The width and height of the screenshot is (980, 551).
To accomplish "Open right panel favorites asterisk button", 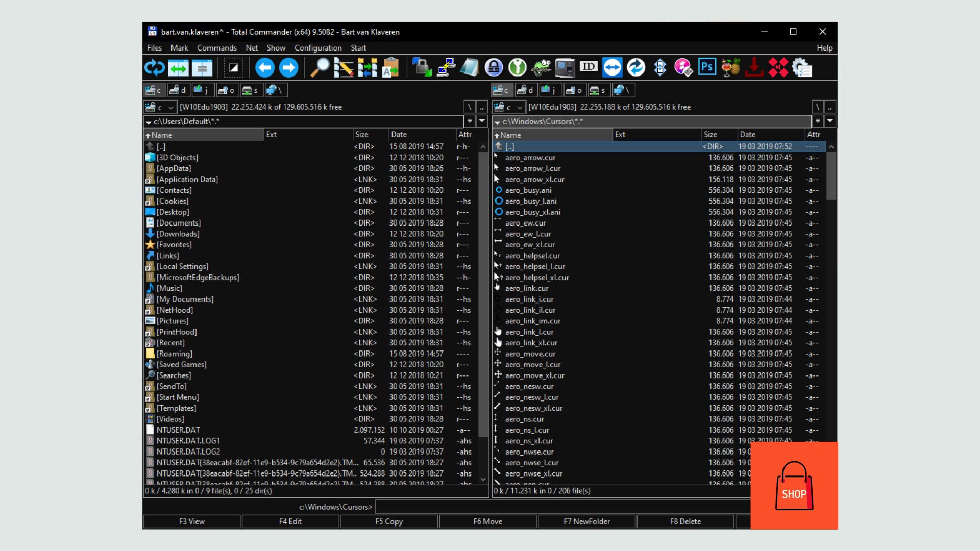I will tap(818, 121).
